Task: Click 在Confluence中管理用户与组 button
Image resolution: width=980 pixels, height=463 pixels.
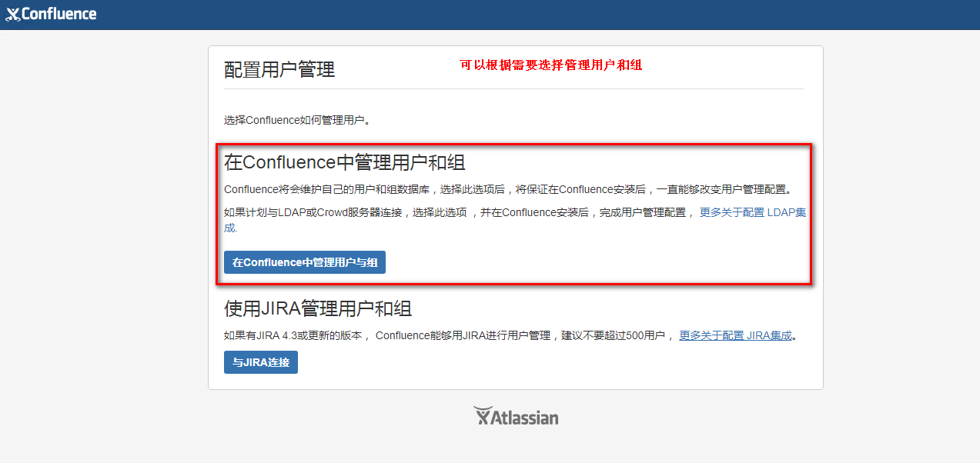Action: 305,262
